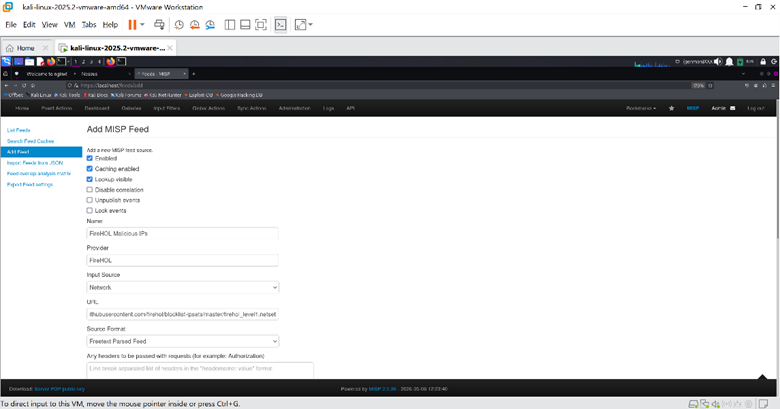Click stretch guest display icon
The height and width of the screenshot is (409, 780).
click(300, 25)
